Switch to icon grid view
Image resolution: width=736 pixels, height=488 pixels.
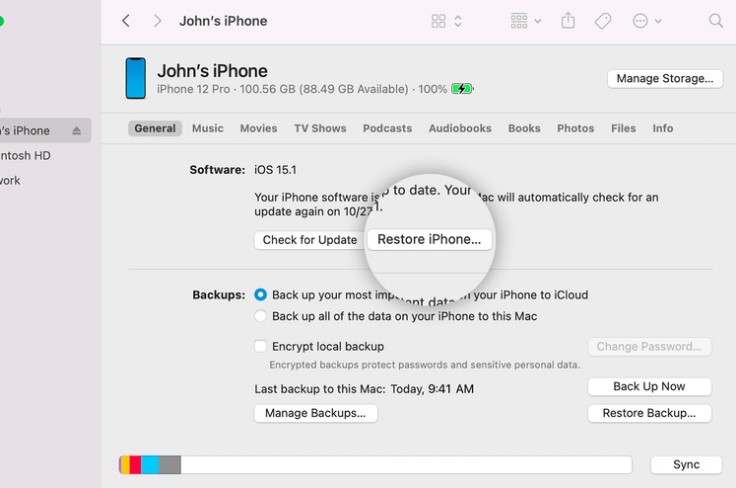438,21
